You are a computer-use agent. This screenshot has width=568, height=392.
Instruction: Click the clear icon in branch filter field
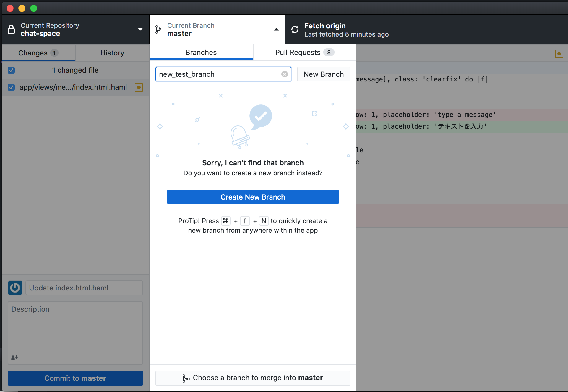284,74
